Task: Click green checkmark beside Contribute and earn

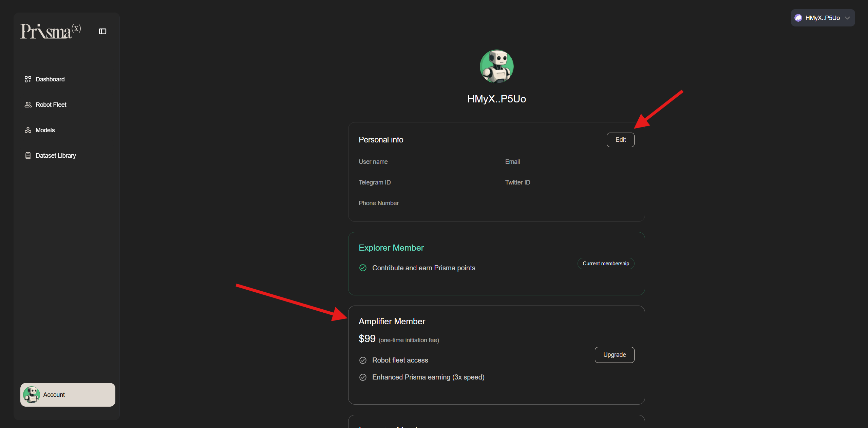Action: point(363,268)
